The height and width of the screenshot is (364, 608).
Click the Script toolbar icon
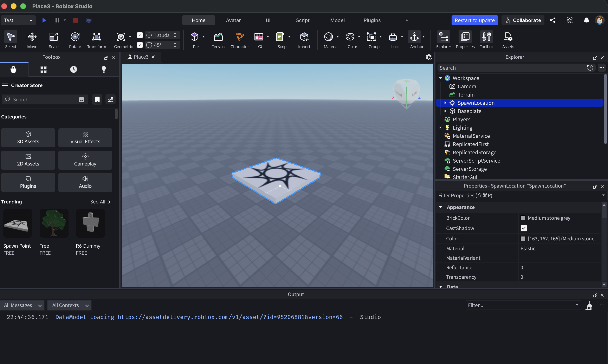click(x=280, y=37)
